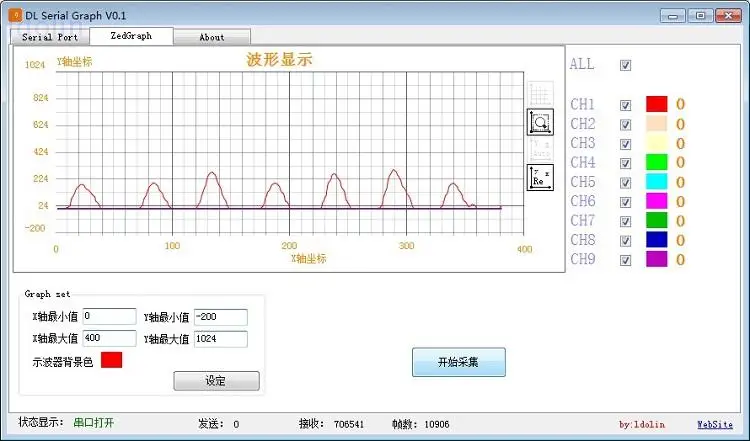Minimize the DL Serial Graph window
The width and height of the screenshot is (750, 441).
point(673,16)
